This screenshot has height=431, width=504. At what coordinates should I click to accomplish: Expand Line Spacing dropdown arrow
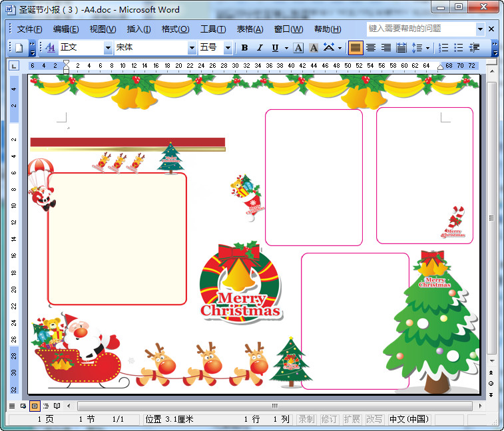point(427,48)
